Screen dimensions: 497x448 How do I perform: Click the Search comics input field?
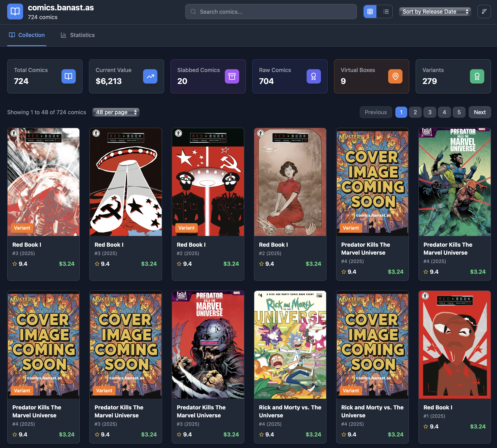[x=271, y=12]
